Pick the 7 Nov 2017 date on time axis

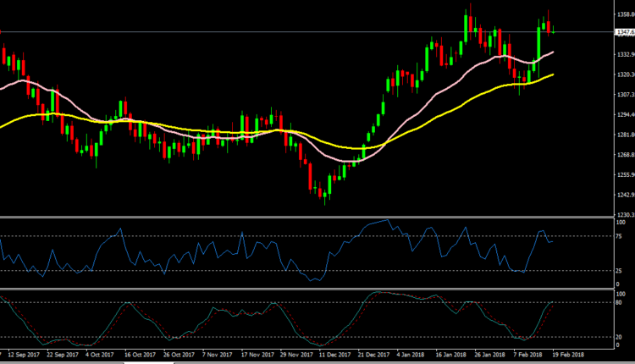point(217,355)
